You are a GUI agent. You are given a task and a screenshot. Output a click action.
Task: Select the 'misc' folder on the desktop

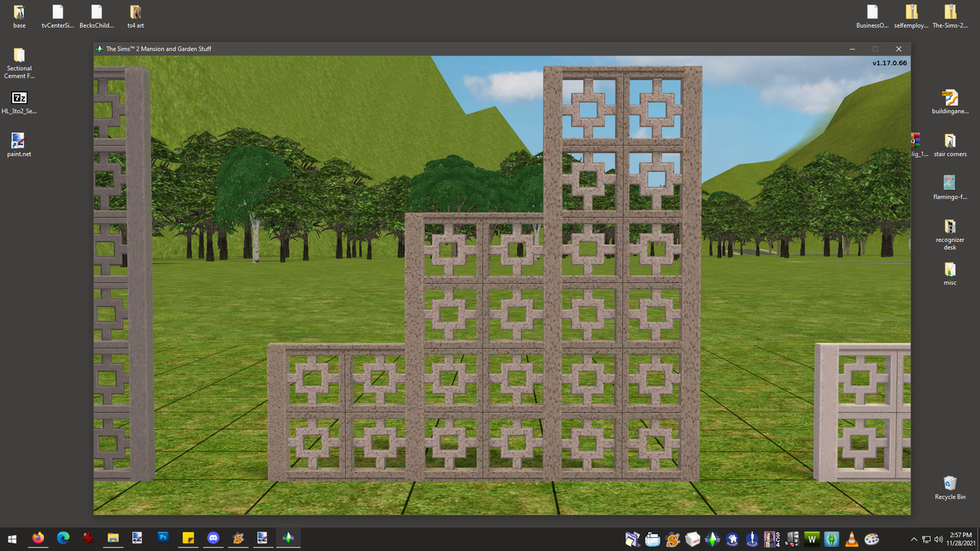click(x=950, y=274)
